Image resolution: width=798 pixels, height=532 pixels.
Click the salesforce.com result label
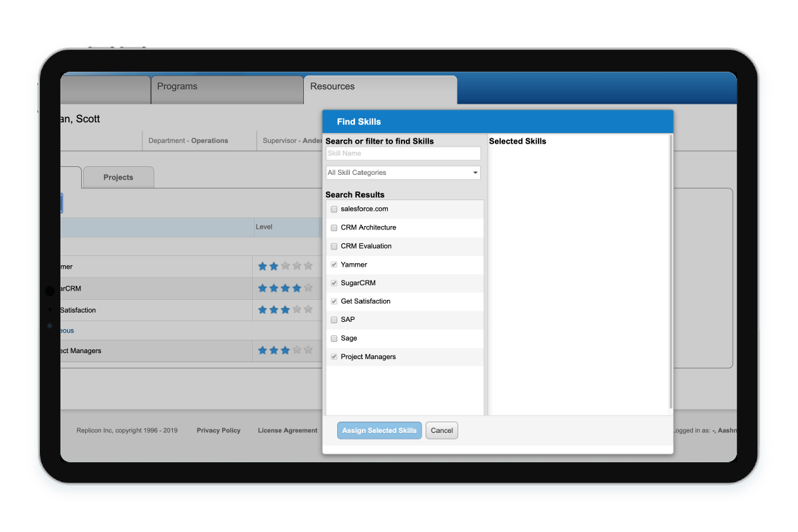pos(364,209)
